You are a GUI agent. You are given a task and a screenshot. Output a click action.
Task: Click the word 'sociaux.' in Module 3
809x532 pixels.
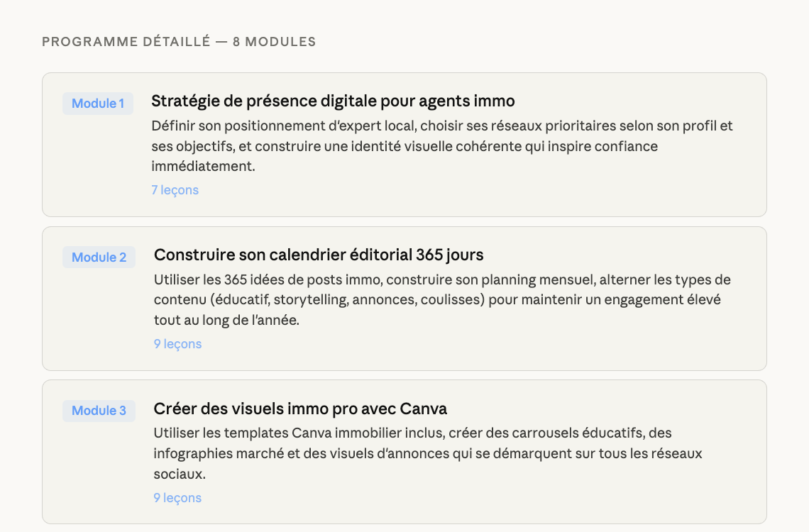(180, 474)
